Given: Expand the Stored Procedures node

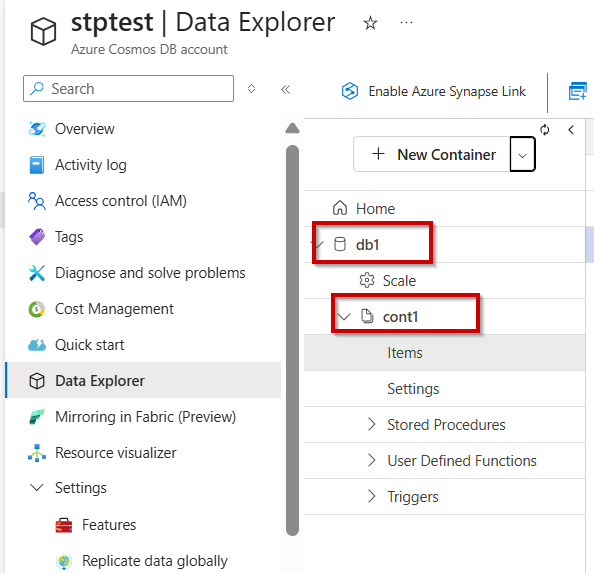Looking at the screenshot, I should [372, 425].
